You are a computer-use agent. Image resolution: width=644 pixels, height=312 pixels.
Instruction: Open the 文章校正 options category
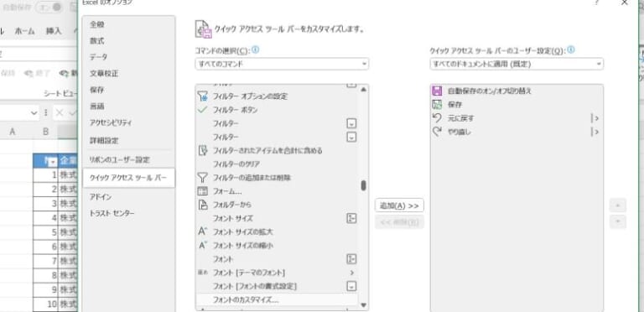[x=104, y=74]
